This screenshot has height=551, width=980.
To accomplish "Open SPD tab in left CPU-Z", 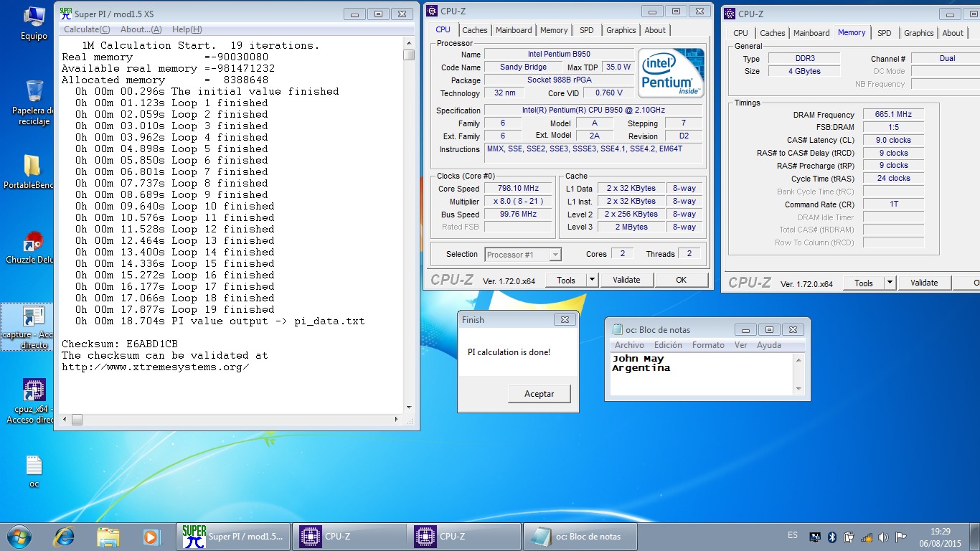I will tap(587, 30).
